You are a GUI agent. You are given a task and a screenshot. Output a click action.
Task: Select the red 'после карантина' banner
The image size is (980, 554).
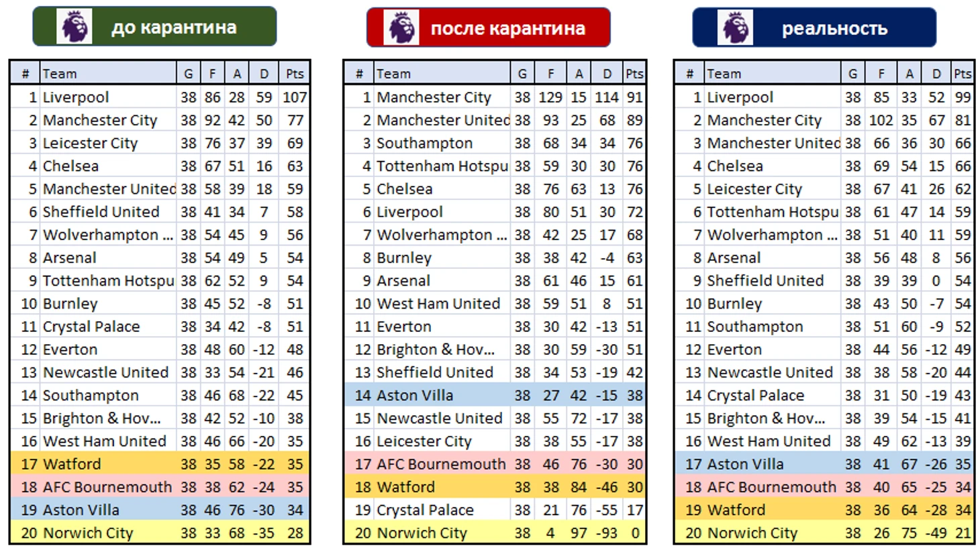(x=488, y=27)
